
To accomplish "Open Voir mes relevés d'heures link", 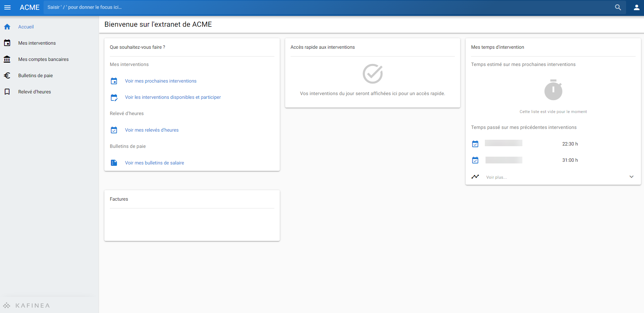I will tap(152, 130).
